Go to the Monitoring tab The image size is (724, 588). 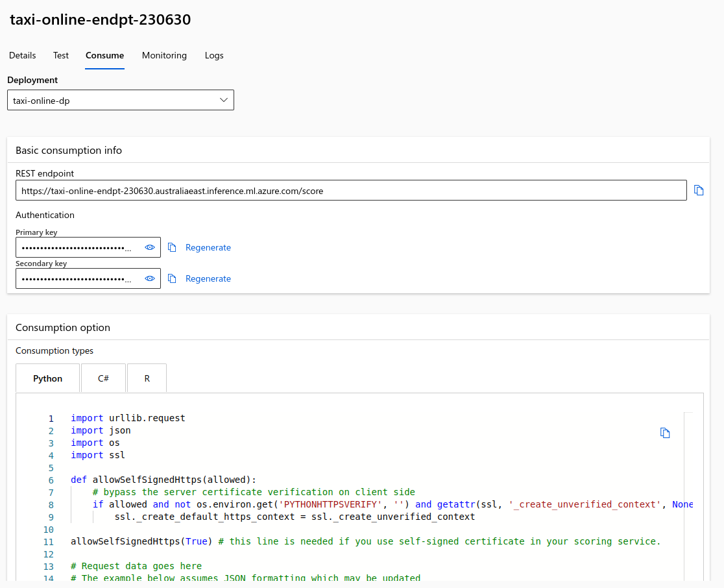tap(164, 55)
